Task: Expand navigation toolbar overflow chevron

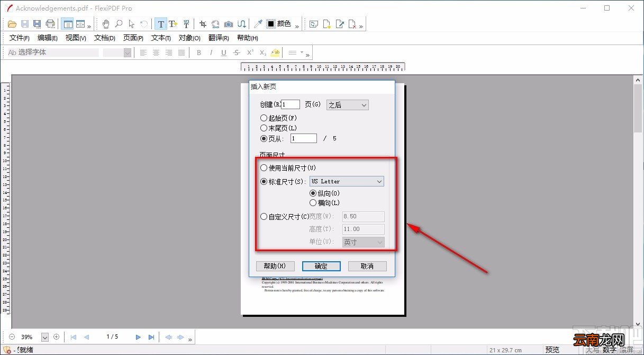Action: (191, 339)
